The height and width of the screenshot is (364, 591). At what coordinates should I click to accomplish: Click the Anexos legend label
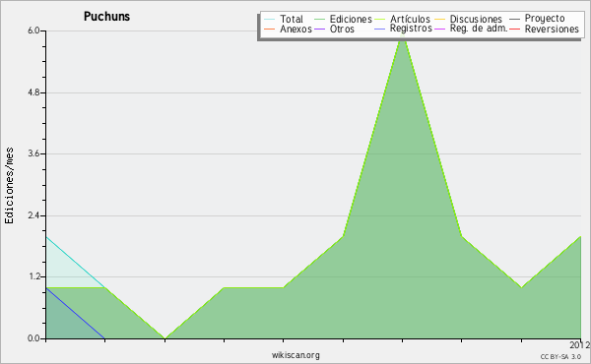tap(295, 30)
